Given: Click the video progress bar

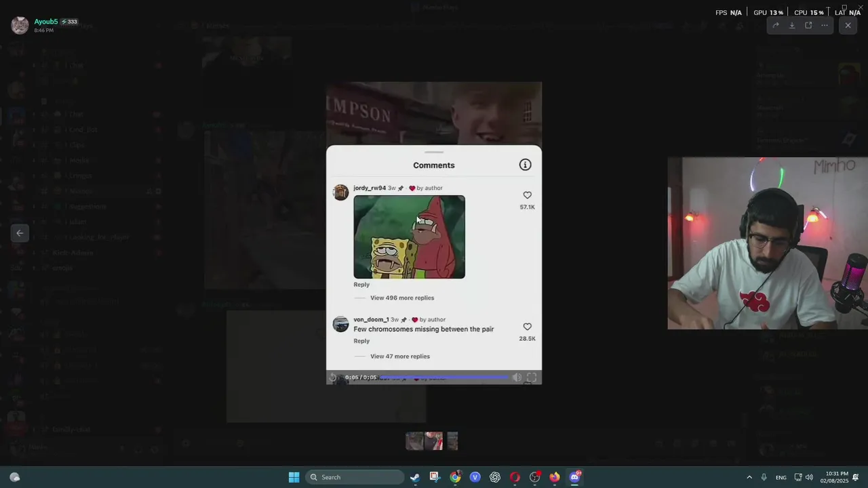Looking at the screenshot, I should point(443,377).
